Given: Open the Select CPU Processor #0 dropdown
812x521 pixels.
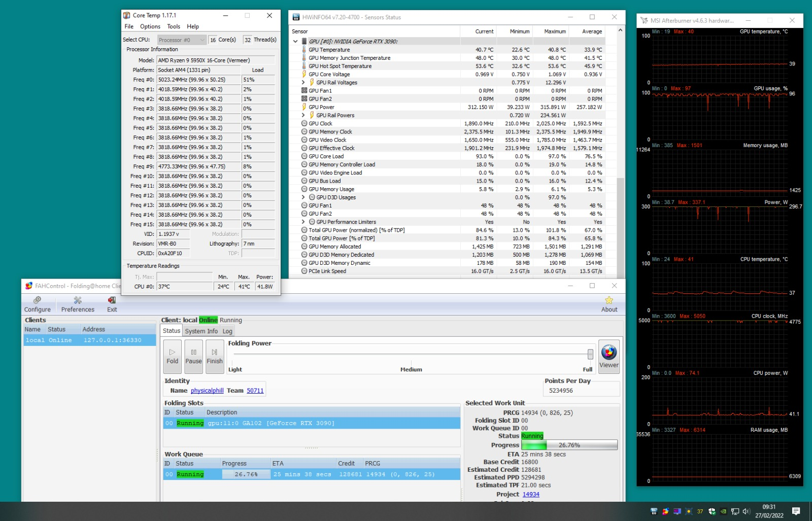Looking at the screenshot, I should point(182,40).
